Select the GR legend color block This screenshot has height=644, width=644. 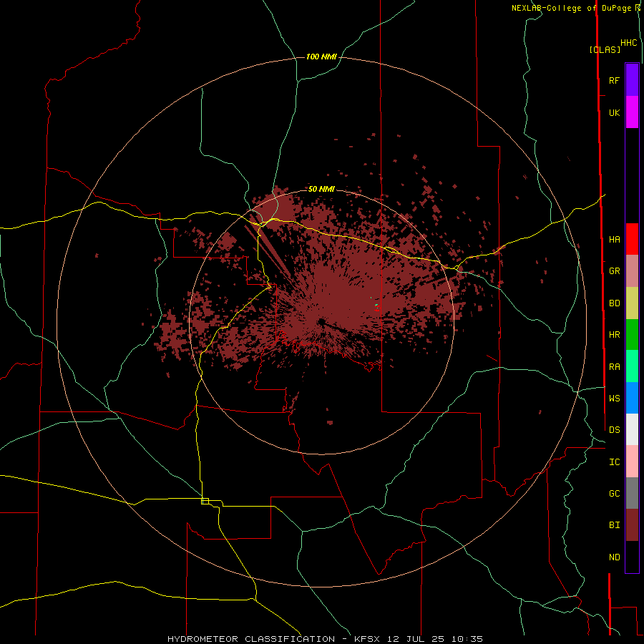[x=632, y=271]
